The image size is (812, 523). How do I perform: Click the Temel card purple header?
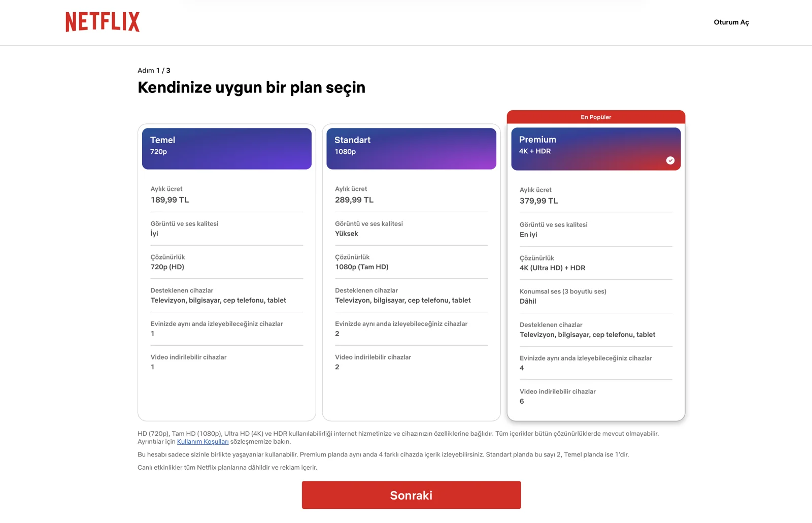coord(226,148)
